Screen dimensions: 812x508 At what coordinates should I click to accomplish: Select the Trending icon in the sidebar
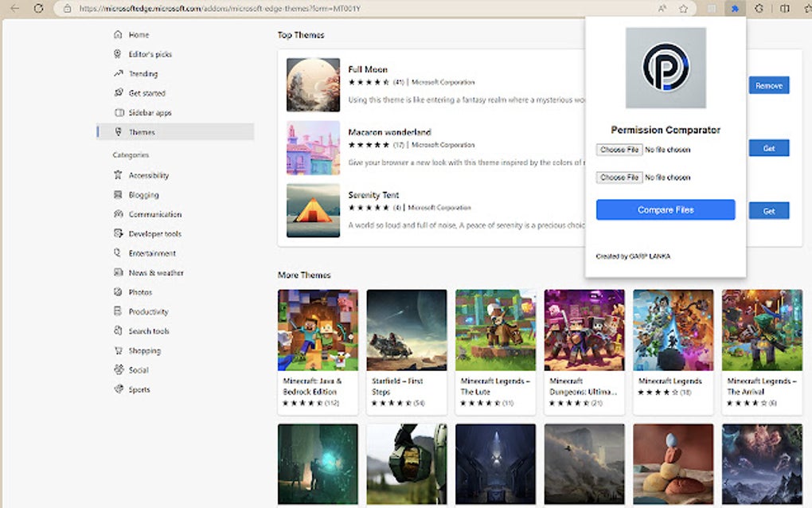(118, 73)
